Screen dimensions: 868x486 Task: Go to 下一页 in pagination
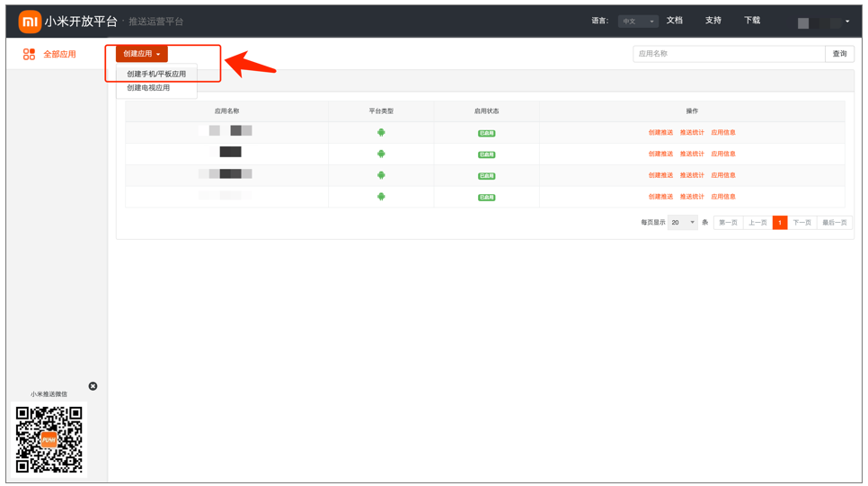[x=802, y=223]
